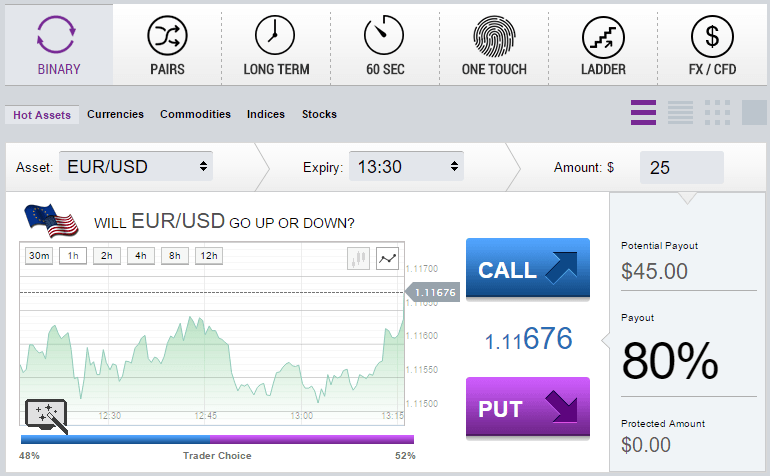Click the purple put portion of Trader Choice bar
The width and height of the screenshot is (770, 476).
click(312, 439)
